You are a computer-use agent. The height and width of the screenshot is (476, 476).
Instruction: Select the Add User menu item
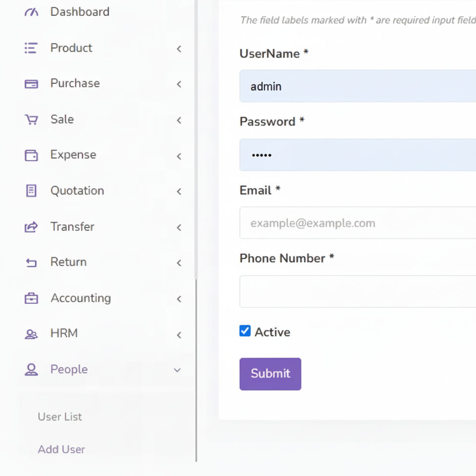(x=61, y=449)
